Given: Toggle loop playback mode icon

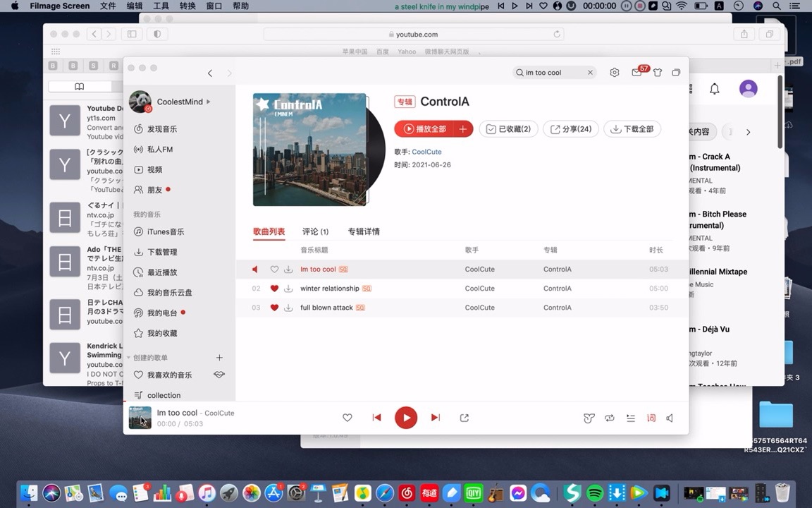Looking at the screenshot, I should tap(610, 418).
